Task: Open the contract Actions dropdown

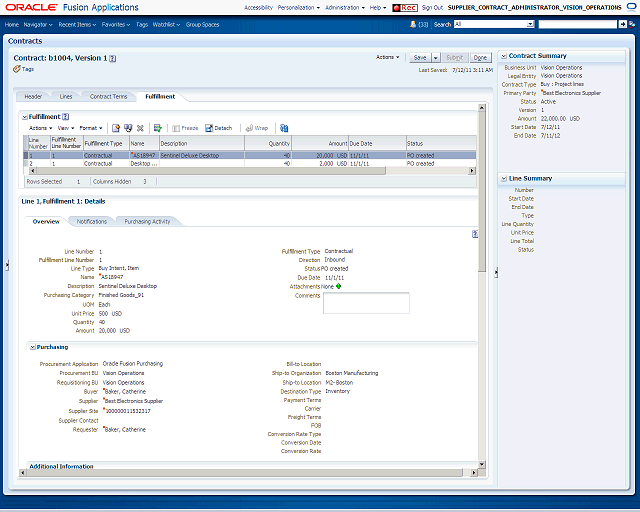Action: (x=387, y=57)
